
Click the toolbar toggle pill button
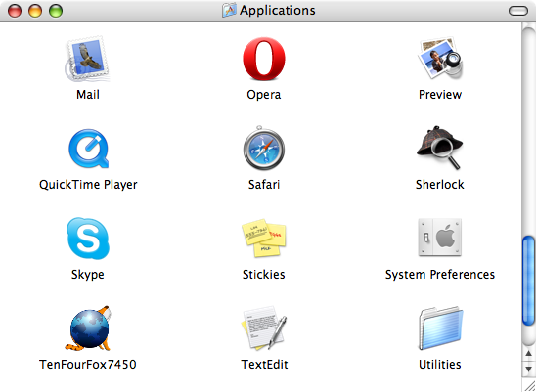[x=518, y=11]
